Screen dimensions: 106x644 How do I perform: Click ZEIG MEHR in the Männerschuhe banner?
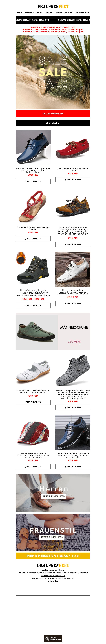[x=74, y=342]
